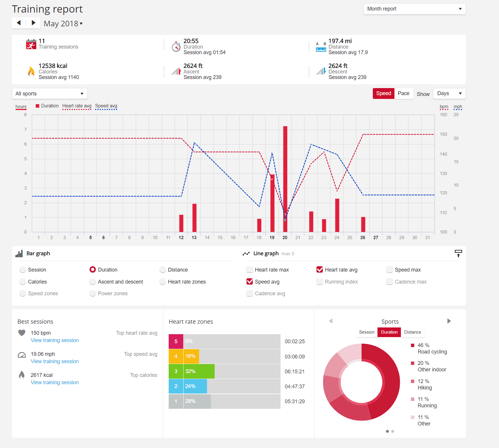499x448 pixels.
Task: Expand the All sports filter dropdown
Action: pyautogui.click(x=49, y=94)
